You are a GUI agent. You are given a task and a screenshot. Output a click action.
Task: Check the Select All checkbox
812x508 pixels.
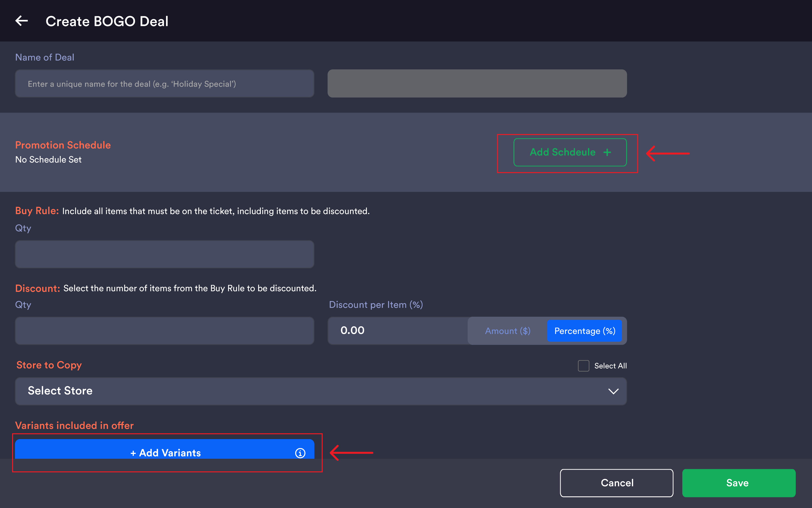[x=583, y=366]
